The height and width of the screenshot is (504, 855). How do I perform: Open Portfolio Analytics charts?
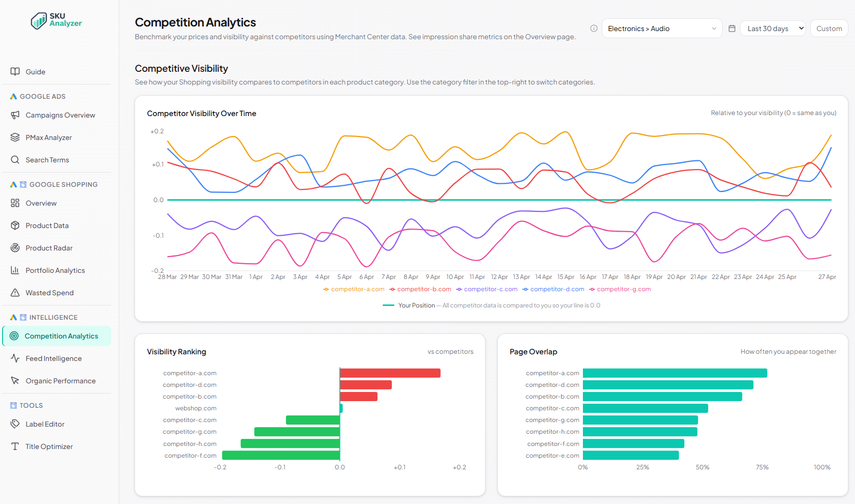[55, 270]
